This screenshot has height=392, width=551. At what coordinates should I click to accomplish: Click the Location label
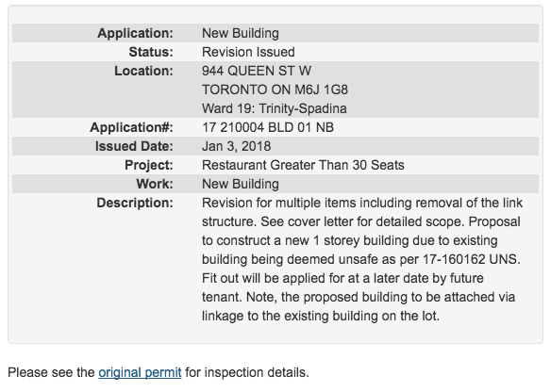pos(143,71)
